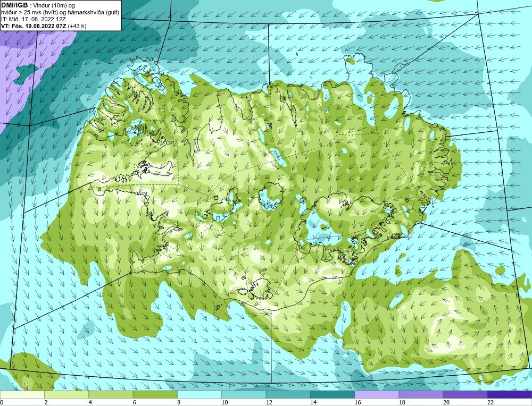Viewport: 532px width, 406px height.
Task: Click the legend scale label 2
Action: pyautogui.click(x=46, y=402)
